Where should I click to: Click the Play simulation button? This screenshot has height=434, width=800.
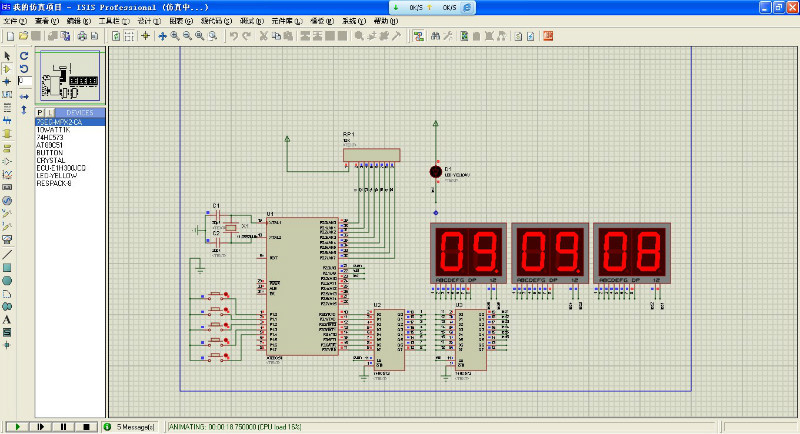17,426
